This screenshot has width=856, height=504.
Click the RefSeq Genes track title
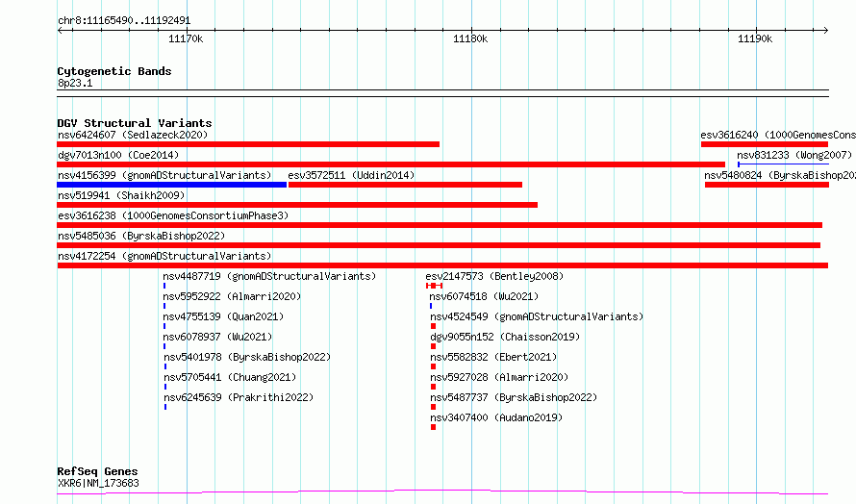tap(97, 471)
